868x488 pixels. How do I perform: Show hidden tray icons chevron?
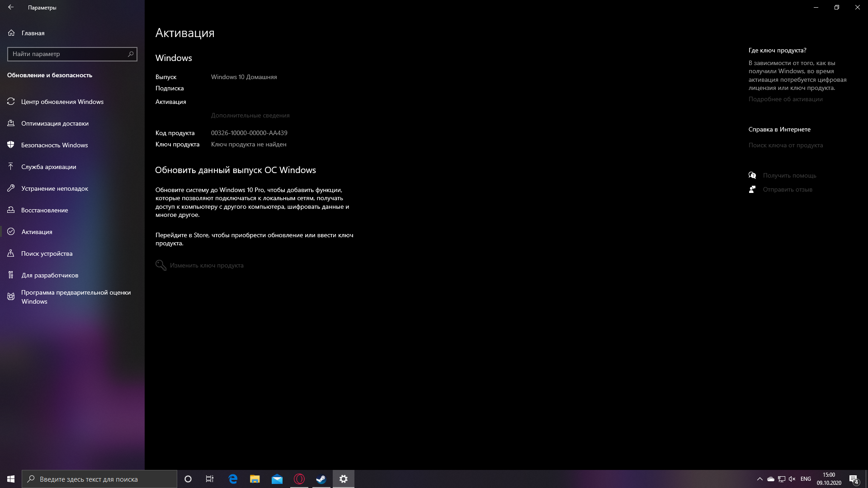[x=759, y=479]
